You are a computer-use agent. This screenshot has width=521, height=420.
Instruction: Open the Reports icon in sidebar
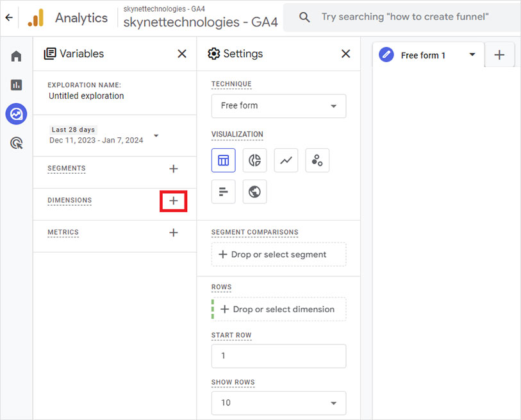(16, 85)
